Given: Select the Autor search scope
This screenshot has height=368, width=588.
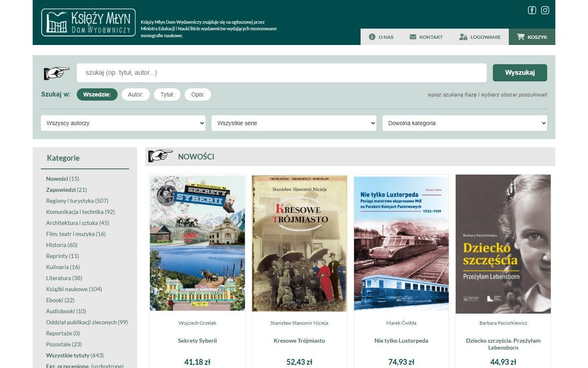Looking at the screenshot, I should [x=136, y=94].
